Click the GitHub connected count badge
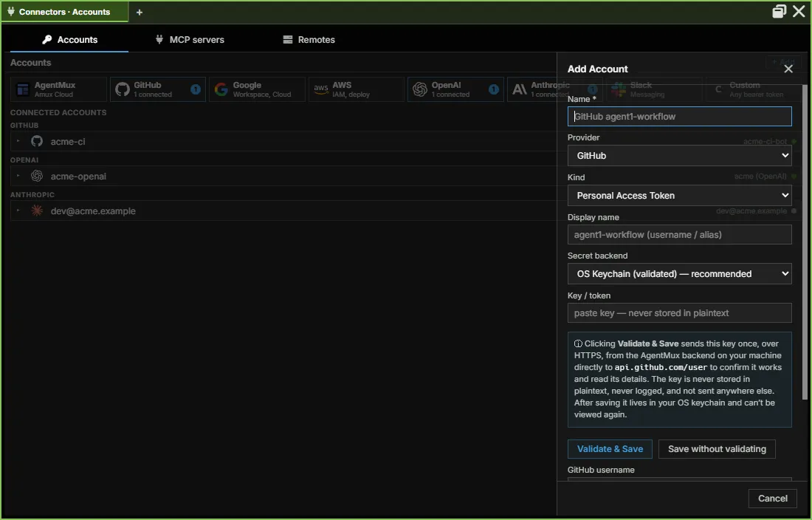This screenshot has width=812, height=520. [x=195, y=89]
